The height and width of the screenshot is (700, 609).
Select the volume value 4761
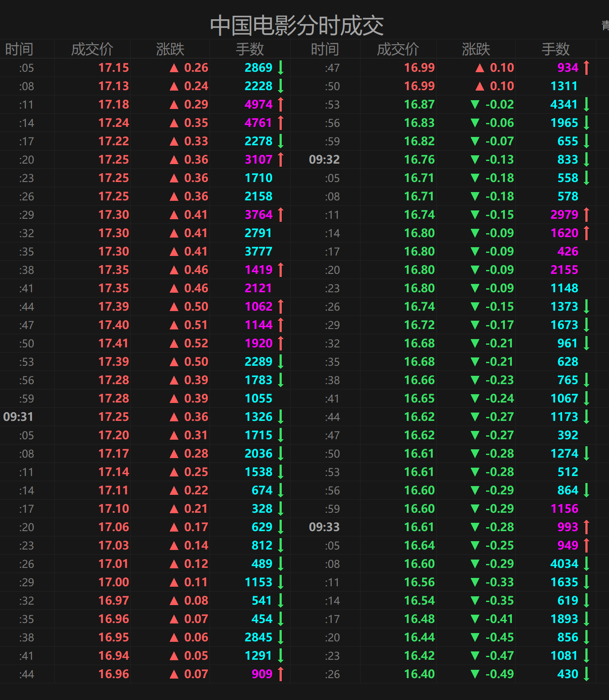point(259,123)
